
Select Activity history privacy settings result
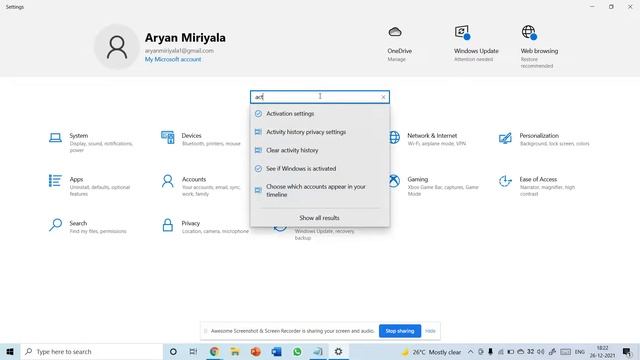click(320, 132)
